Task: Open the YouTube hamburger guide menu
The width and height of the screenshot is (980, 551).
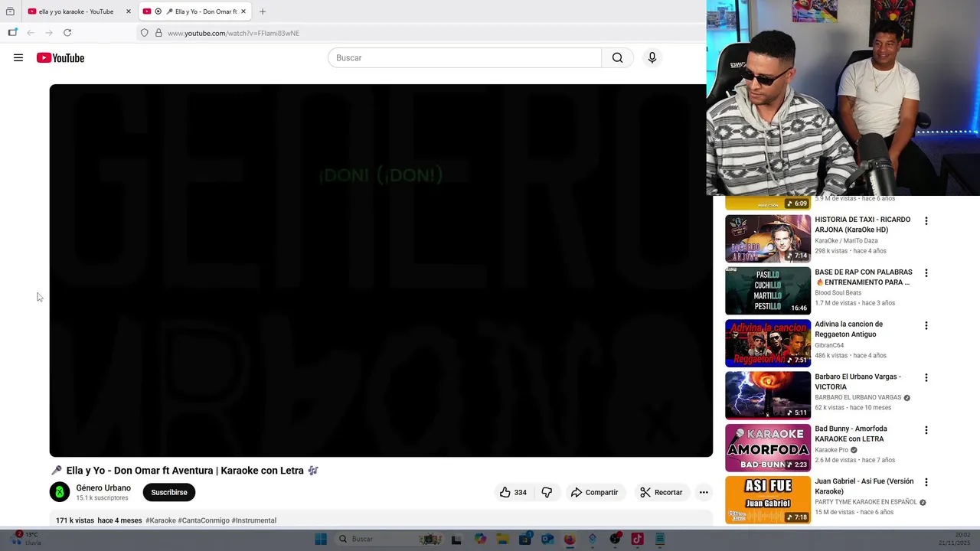Action: click(18, 58)
